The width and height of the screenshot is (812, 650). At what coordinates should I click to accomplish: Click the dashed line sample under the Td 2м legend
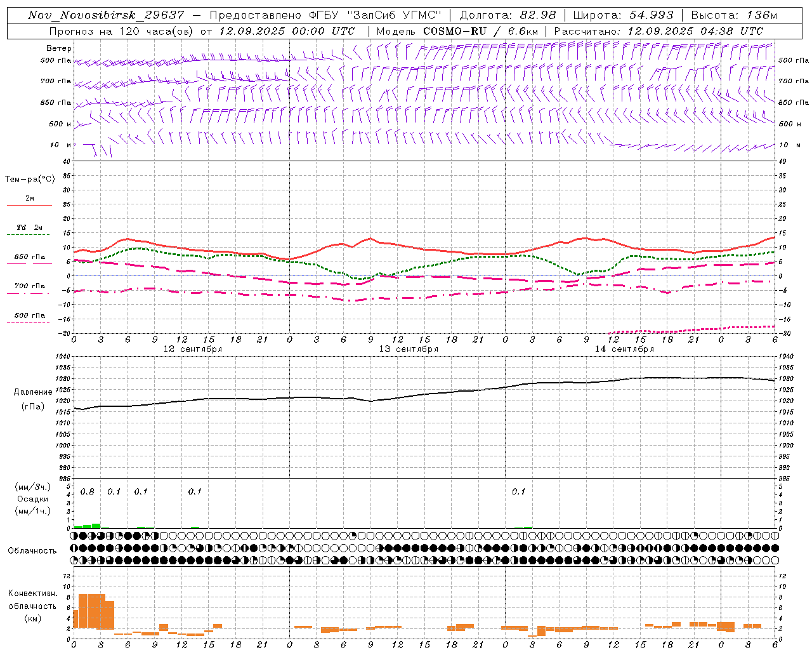coord(29,234)
